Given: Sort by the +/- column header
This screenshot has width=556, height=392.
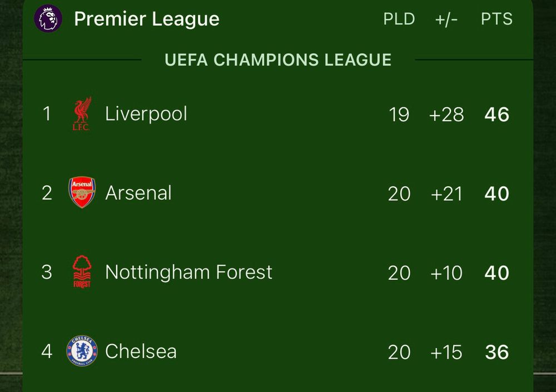Looking at the screenshot, I should point(446,19).
